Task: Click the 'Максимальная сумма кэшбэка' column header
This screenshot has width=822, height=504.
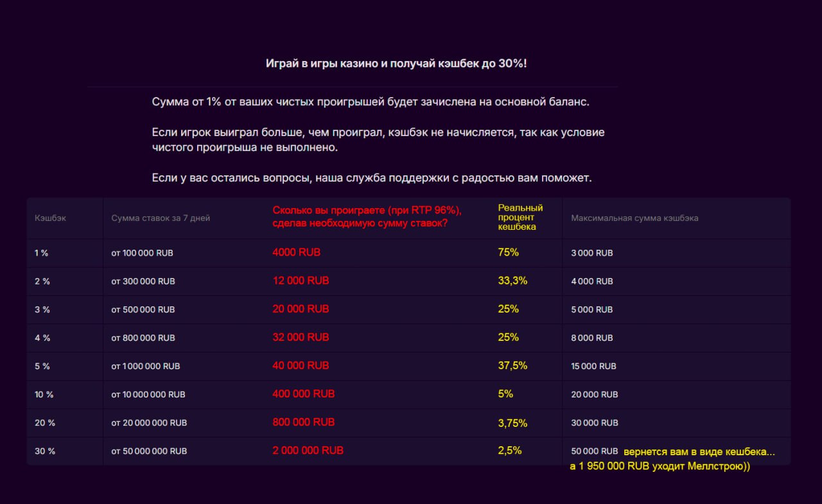Action: (x=634, y=218)
